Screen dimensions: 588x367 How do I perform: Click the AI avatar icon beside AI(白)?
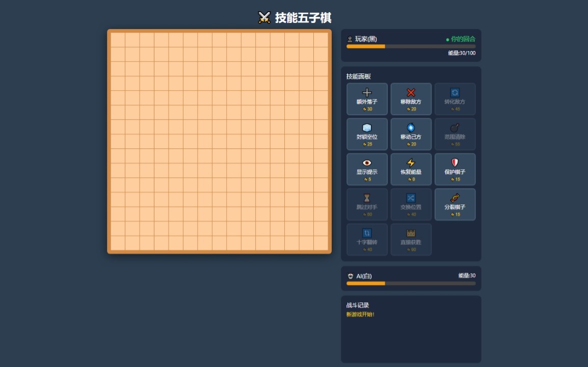350,276
